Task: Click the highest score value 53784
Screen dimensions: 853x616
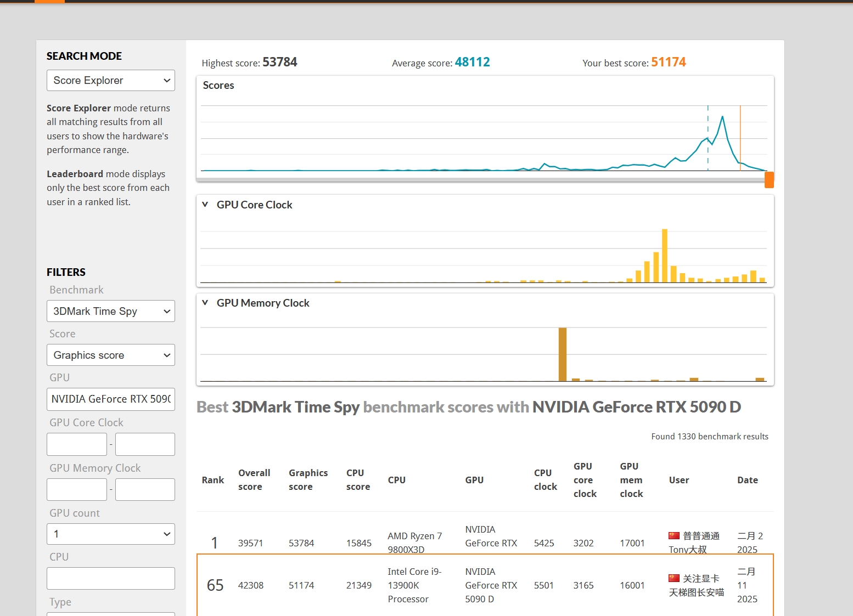Action: [280, 62]
